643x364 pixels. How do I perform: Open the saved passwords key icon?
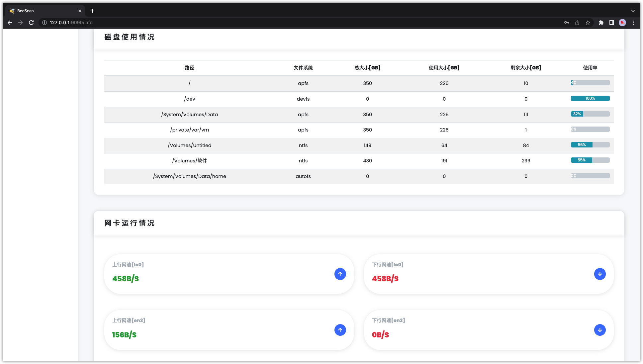pos(567,23)
